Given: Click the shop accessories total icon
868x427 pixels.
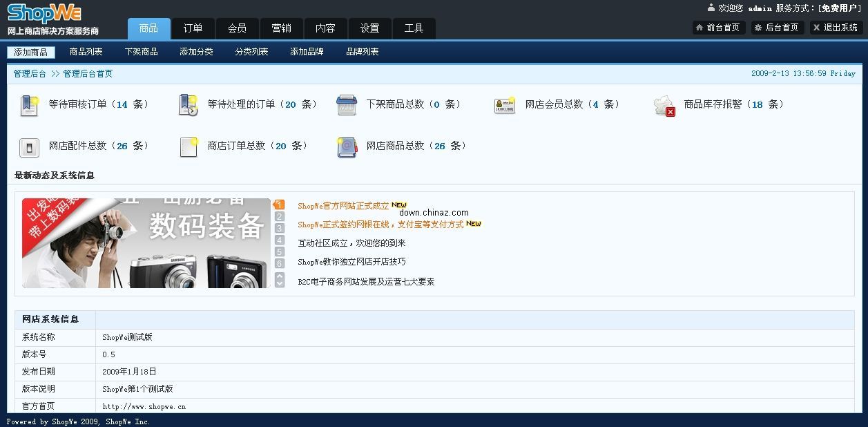Looking at the screenshot, I should coord(29,146).
